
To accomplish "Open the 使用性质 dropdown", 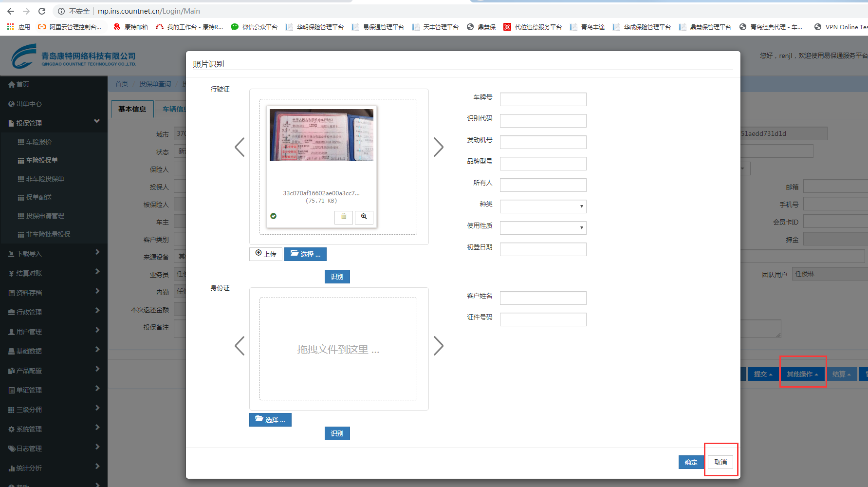I will (x=543, y=228).
